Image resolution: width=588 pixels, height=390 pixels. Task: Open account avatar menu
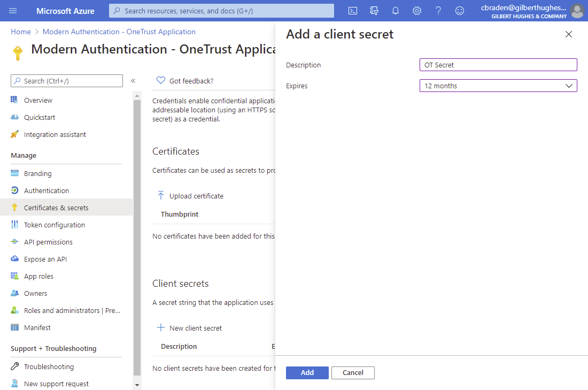pyautogui.click(x=577, y=11)
